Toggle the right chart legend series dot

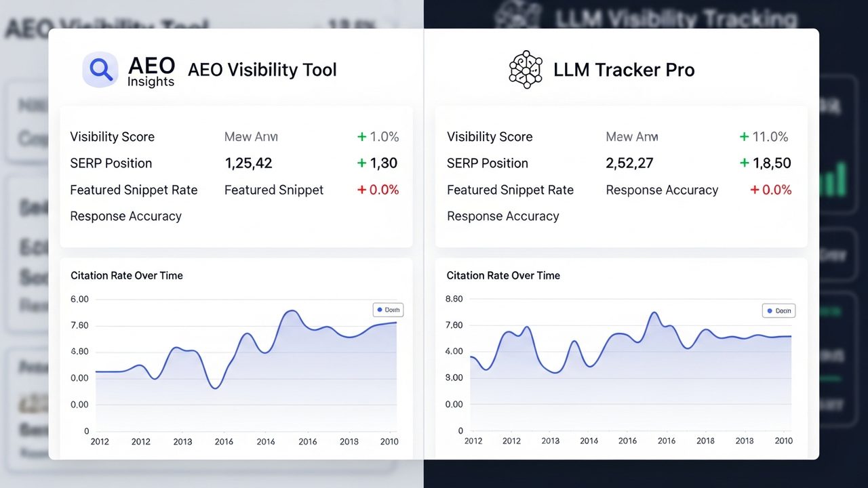[769, 311]
